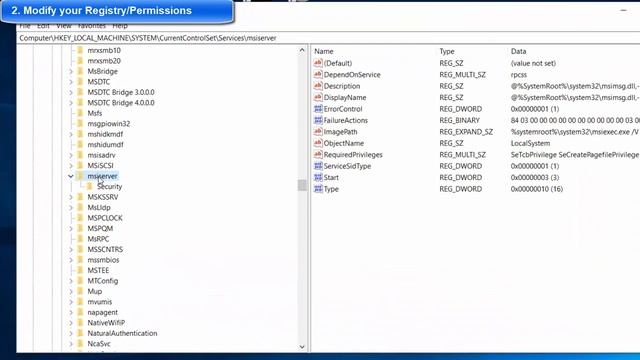640x360 pixels.
Task: Click the RequiredPrivileges value icon
Action: point(318,154)
